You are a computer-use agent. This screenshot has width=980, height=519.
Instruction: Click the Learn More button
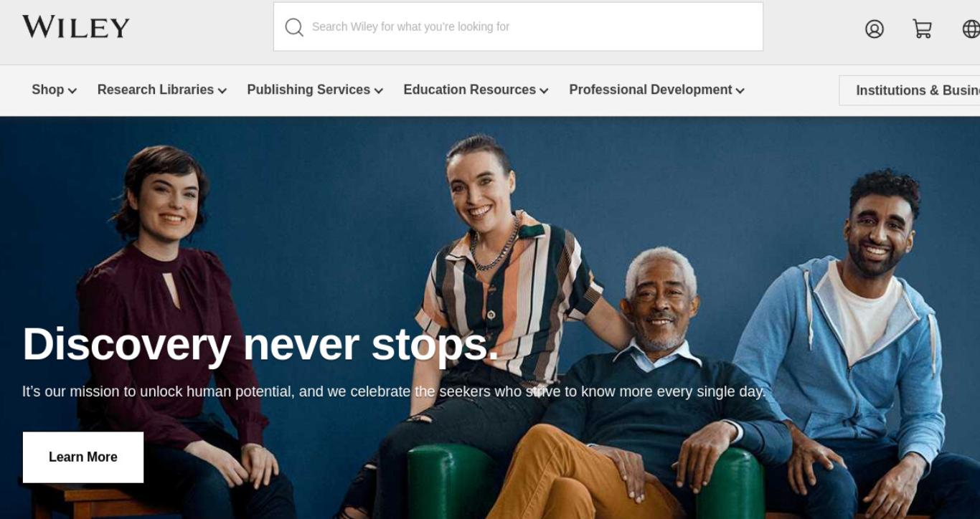(83, 457)
